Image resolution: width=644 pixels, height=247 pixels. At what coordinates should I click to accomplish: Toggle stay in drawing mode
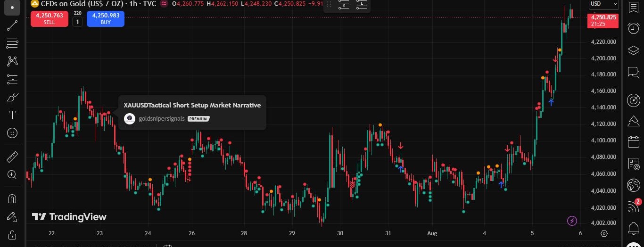(x=12, y=216)
